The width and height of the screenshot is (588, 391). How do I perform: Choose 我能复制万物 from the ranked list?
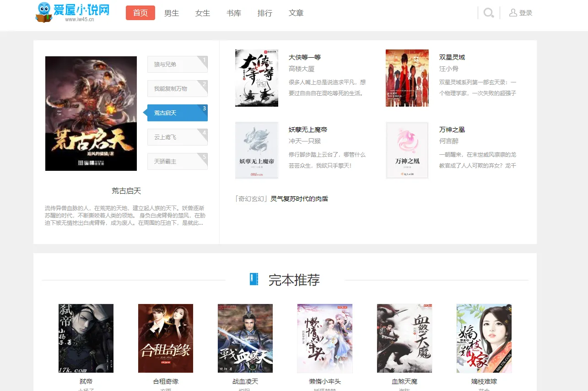pos(177,89)
